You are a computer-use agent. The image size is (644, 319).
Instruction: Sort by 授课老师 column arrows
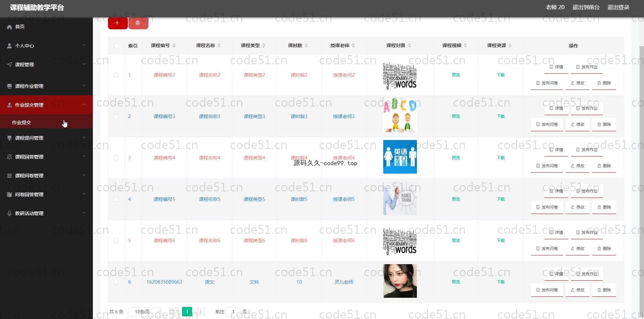click(x=353, y=45)
